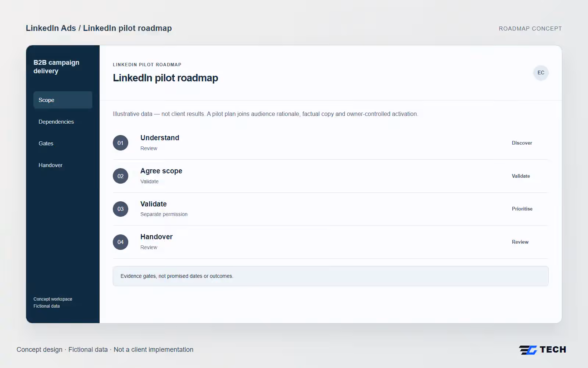Click the Illustrative data description sentence
588x368 pixels.
click(265, 114)
